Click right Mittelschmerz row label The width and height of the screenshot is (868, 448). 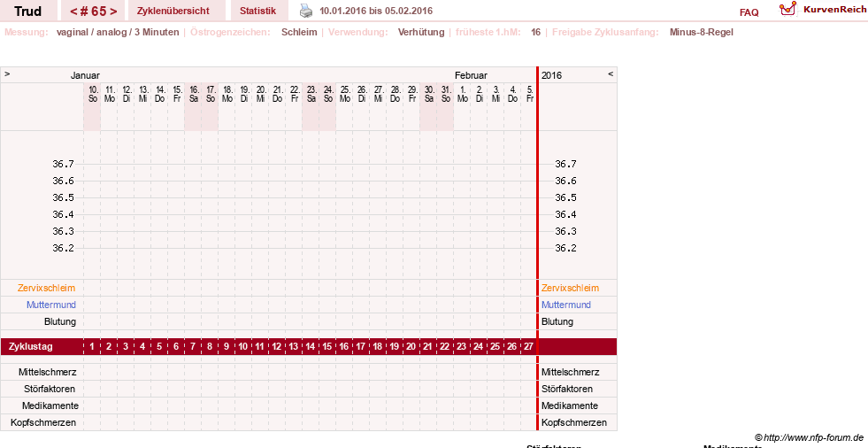coord(570,372)
